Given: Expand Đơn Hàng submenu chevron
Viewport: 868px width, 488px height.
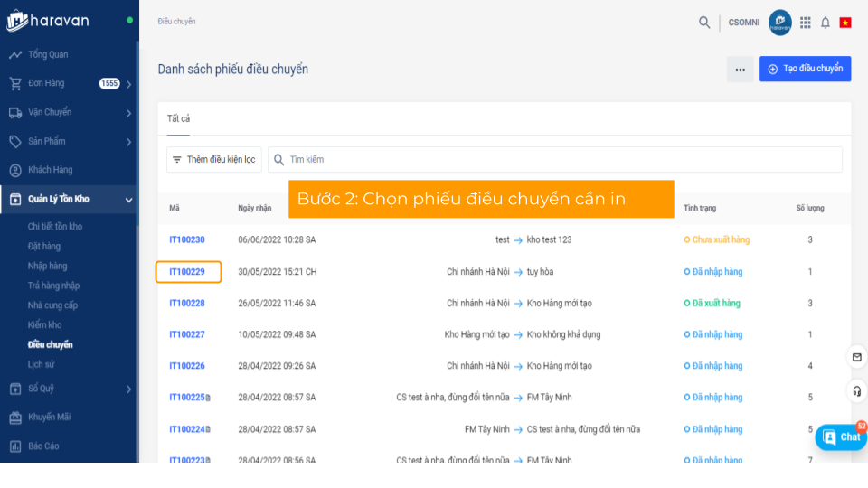Looking at the screenshot, I should tap(129, 84).
